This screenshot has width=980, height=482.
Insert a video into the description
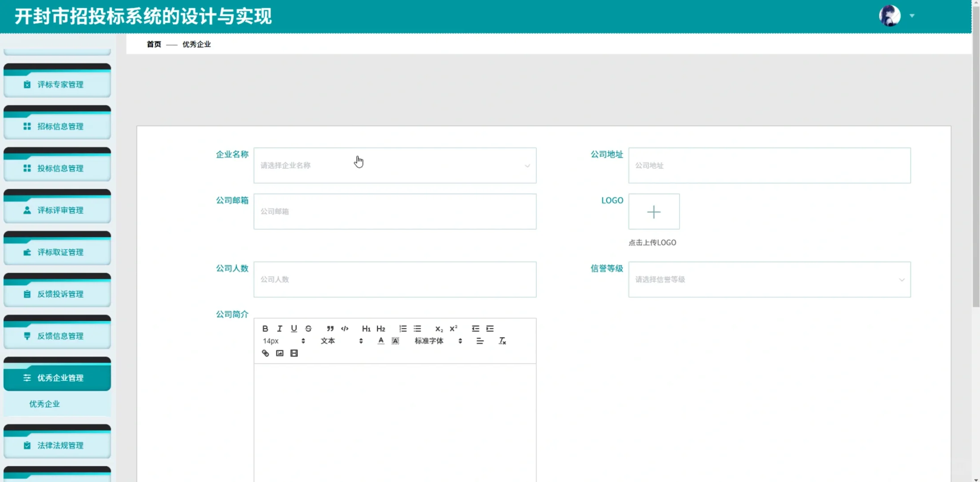pyautogui.click(x=294, y=353)
